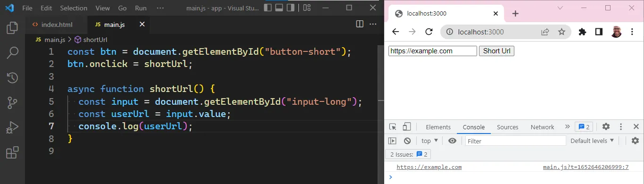
Task: Click the async function shortUrl line
Action: [141, 89]
